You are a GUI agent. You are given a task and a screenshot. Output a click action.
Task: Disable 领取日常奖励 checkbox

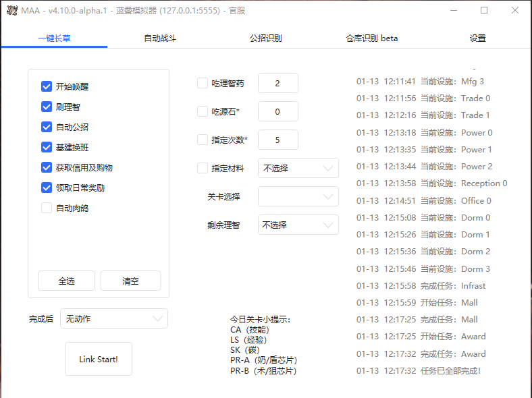click(x=47, y=188)
